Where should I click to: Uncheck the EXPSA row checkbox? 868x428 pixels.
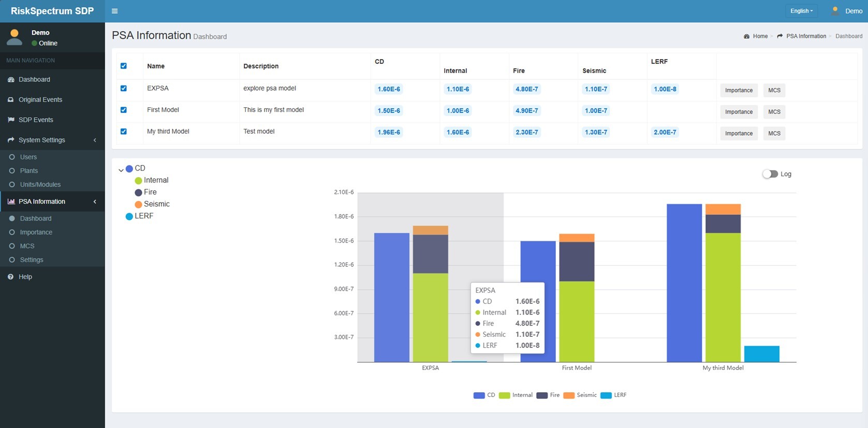click(124, 88)
